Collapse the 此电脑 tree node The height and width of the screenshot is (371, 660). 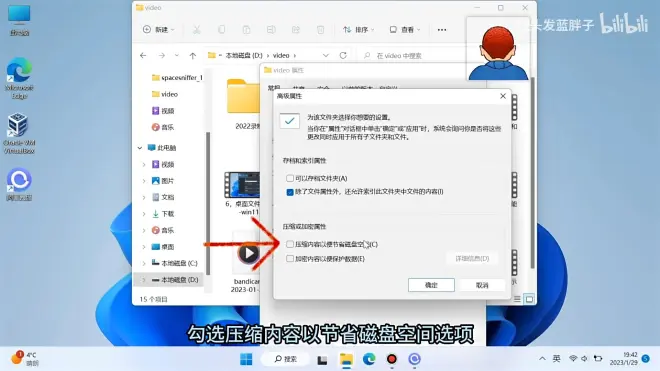[x=140, y=148]
